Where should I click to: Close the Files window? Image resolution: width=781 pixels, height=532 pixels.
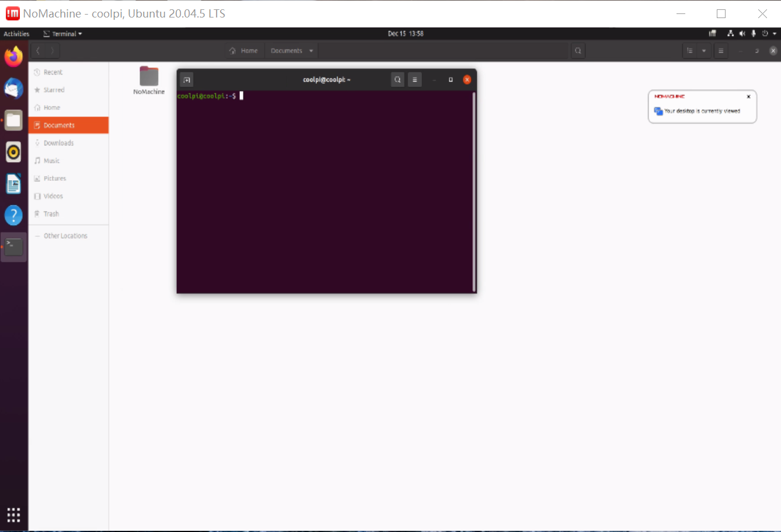click(773, 51)
